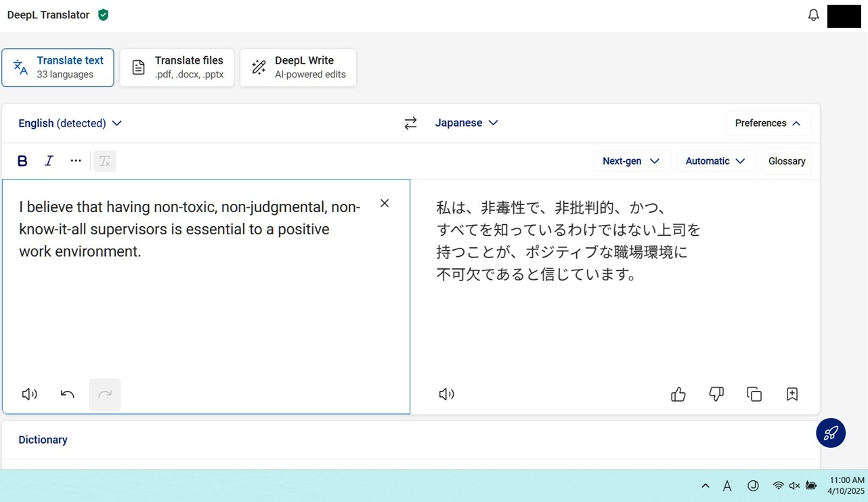Image resolution: width=868 pixels, height=502 pixels.
Task: Listen to the Japanese translation
Action: 446,394
